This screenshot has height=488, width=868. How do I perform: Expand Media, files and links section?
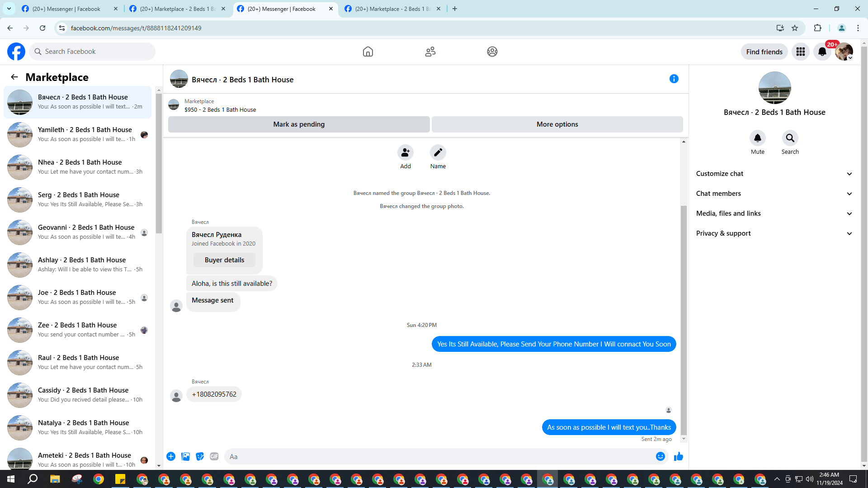774,213
